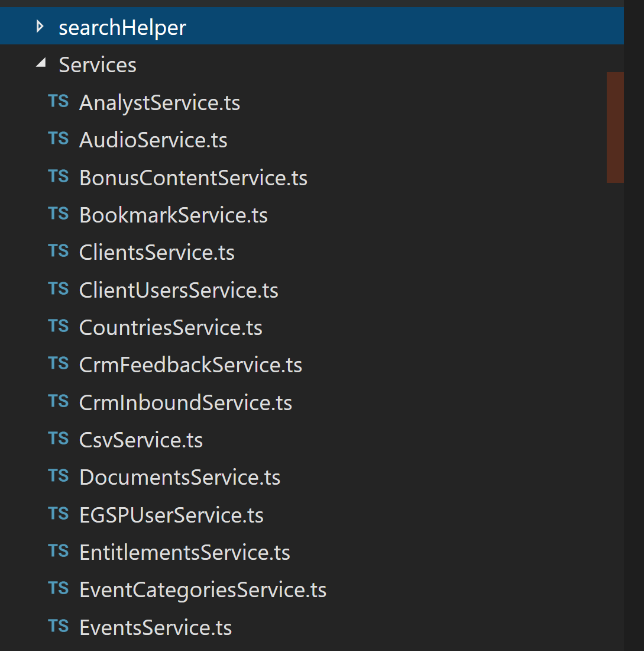Open EventCategoriesService.ts

coord(203,588)
